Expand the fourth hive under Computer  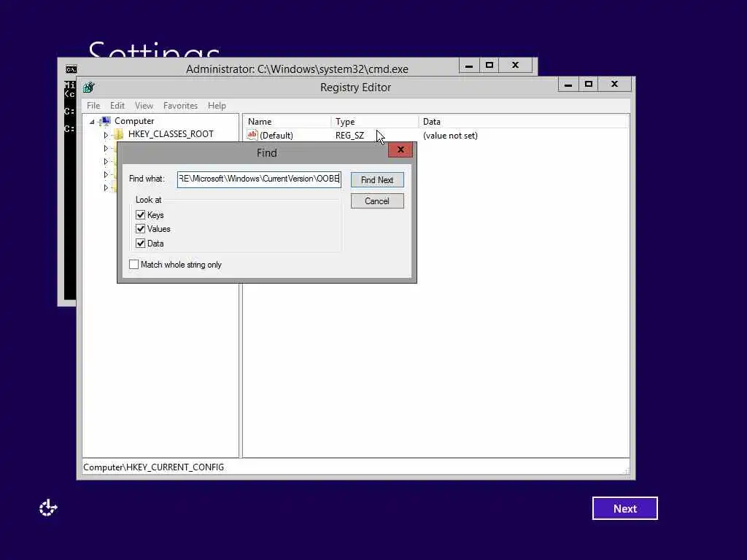pos(106,175)
